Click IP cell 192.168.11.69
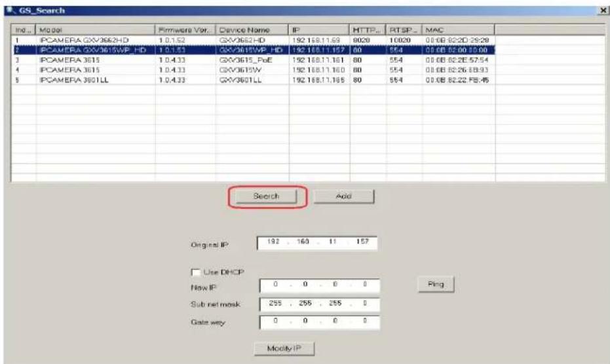Screen dimensions: 610x364 coord(316,41)
